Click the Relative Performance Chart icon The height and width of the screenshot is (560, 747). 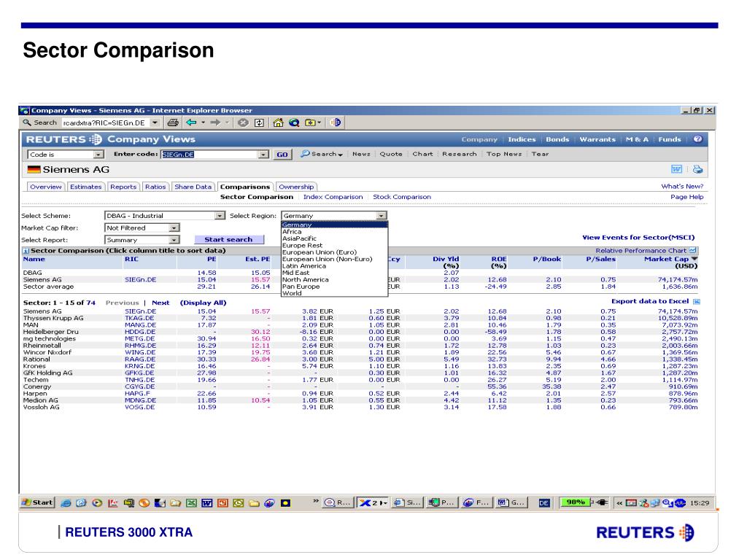pyautogui.click(x=693, y=251)
